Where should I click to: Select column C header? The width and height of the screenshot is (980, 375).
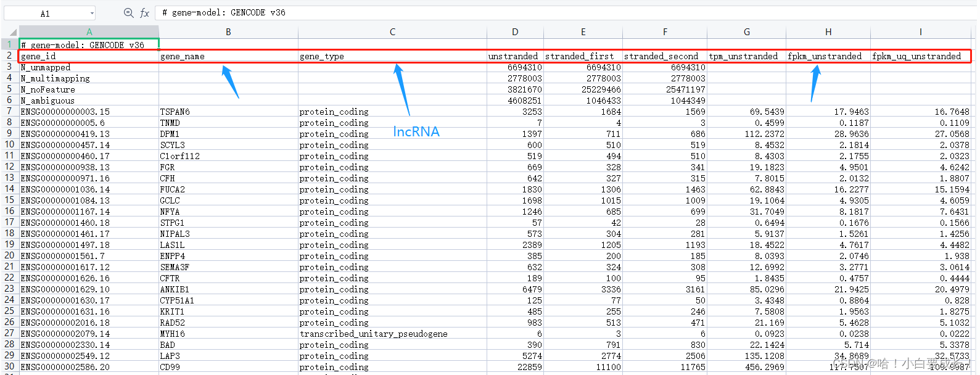coord(392,32)
